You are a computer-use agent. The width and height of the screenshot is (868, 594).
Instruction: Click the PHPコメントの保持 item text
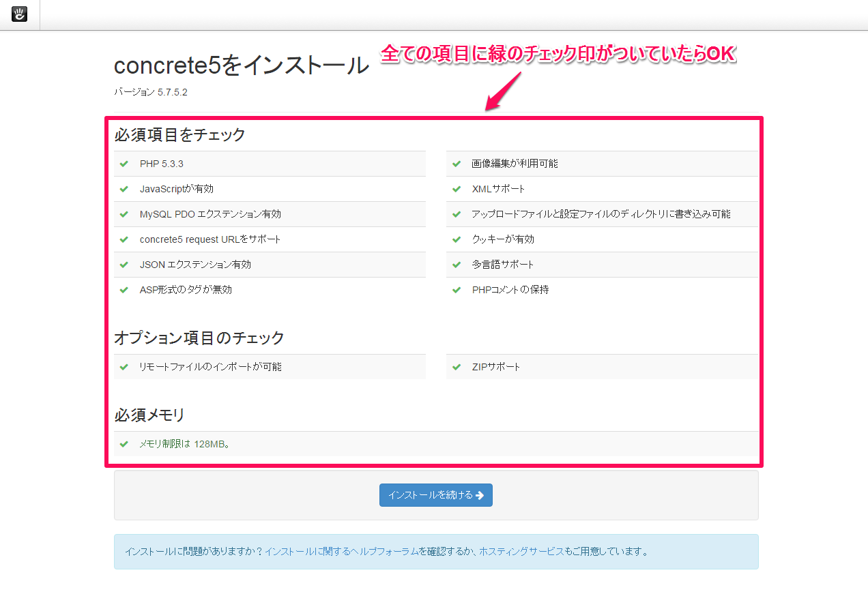click(x=510, y=290)
